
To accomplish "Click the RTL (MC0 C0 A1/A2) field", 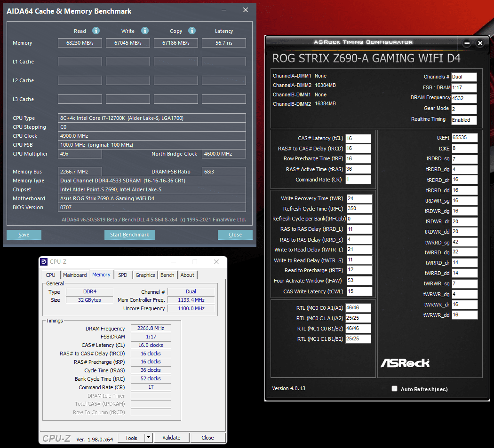I will [x=358, y=308].
